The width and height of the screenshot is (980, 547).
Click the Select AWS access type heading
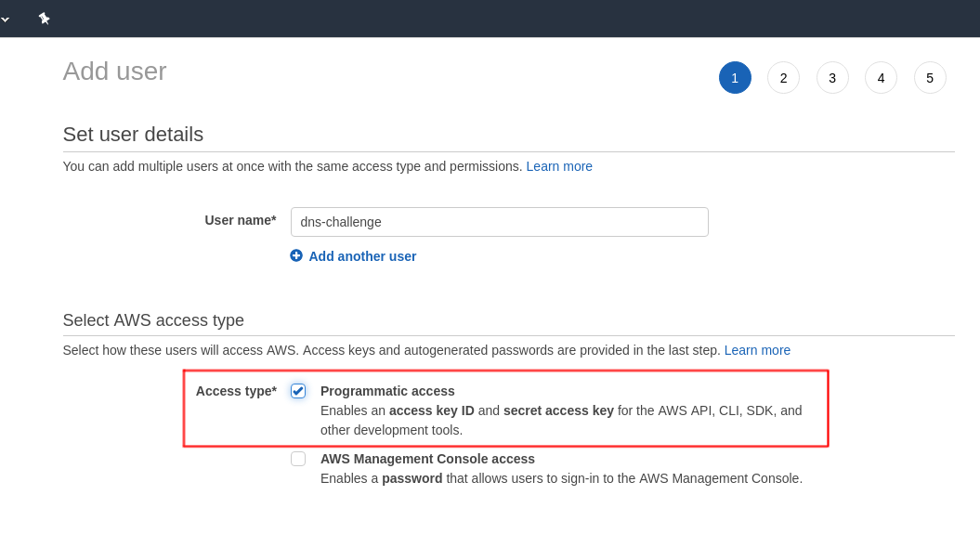click(152, 320)
